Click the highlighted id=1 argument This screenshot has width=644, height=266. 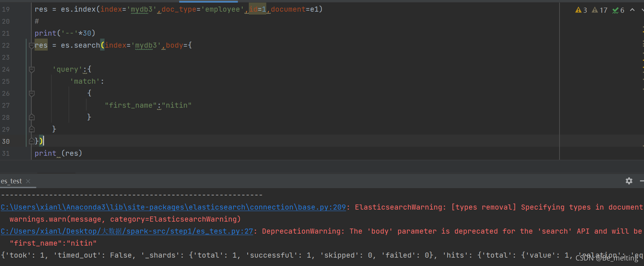click(x=258, y=9)
